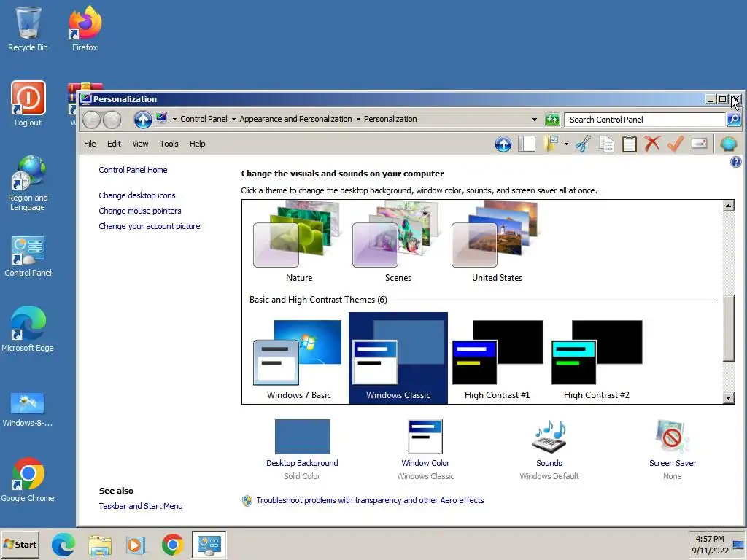Select the Scenes theme
Viewport: 747px width, 560px height.
(x=398, y=242)
